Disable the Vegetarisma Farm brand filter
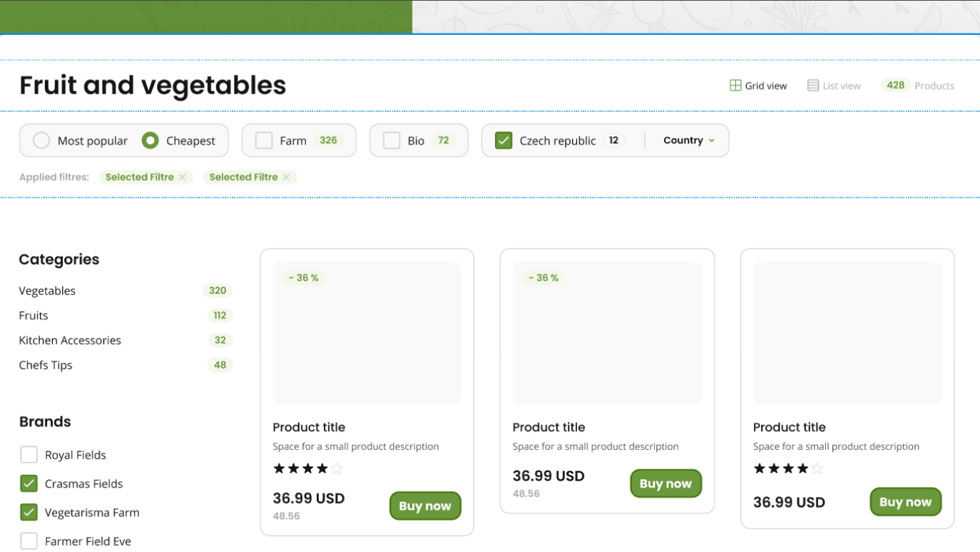Screen dimensions: 980x552 [x=29, y=512]
